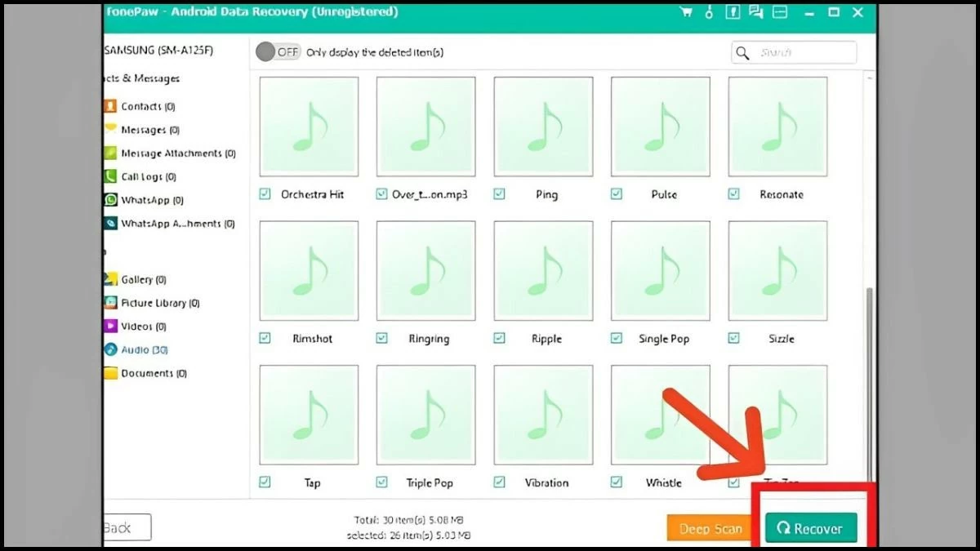The height and width of the screenshot is (551, 980).
Task: Toggle 'Only display the deleted item(s)' switch
Action: (x=278, y=51)
